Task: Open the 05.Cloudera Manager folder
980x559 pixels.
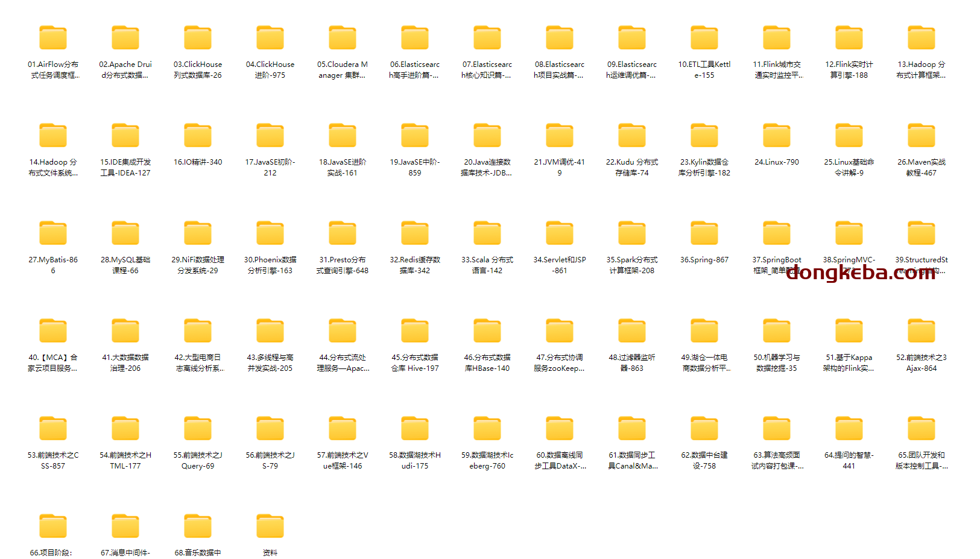Action: pos(343,37)
